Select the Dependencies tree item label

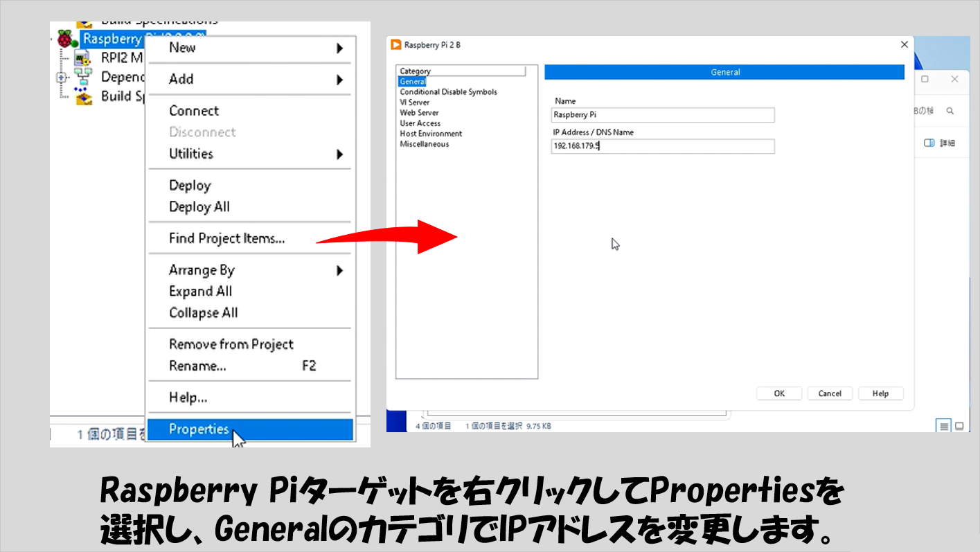[x=123, y=77]
